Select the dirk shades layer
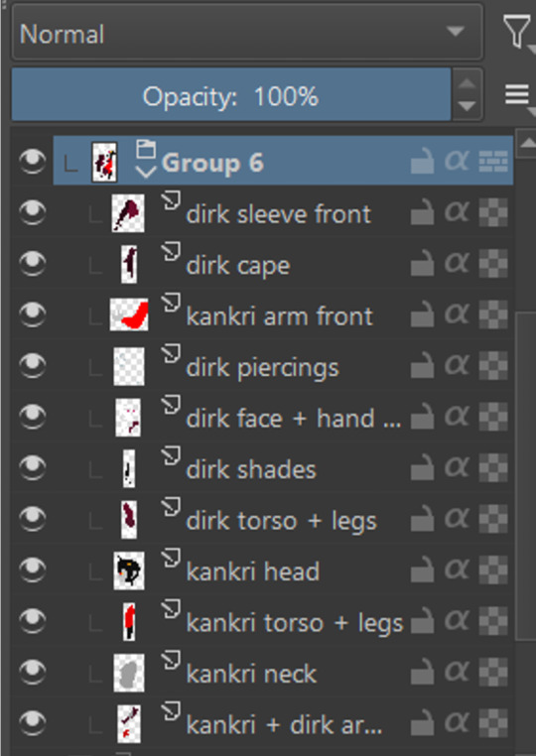 pos(250,468)
